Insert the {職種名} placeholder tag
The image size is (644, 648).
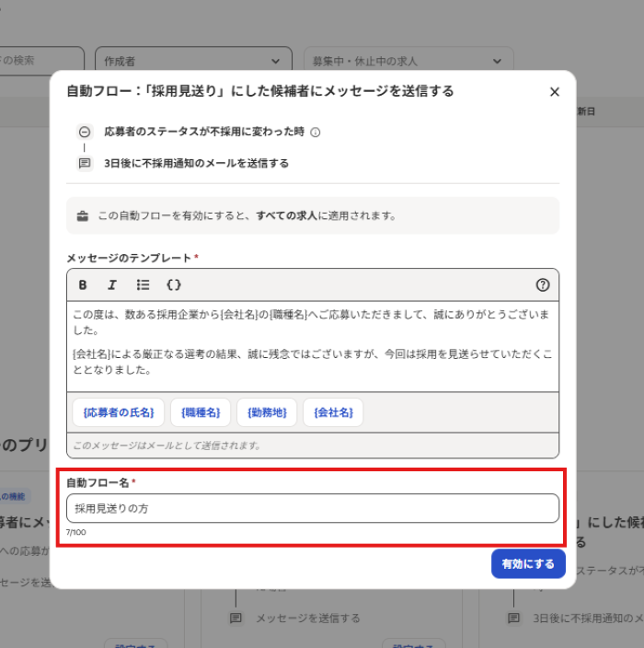pyautogui.click(x=200, y=412)
